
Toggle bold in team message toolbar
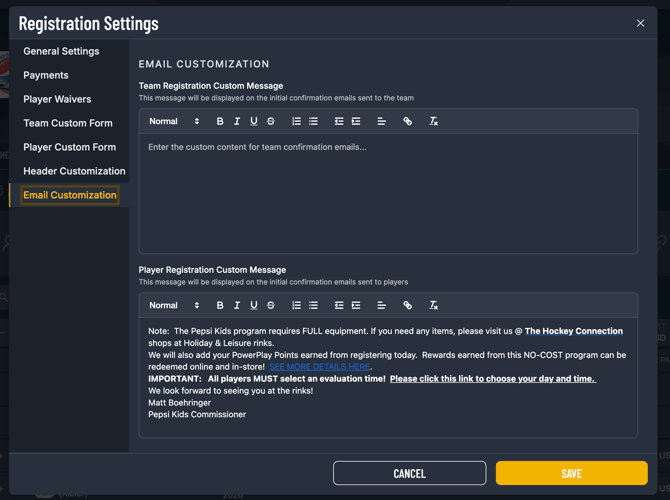[x=220, y=121]
